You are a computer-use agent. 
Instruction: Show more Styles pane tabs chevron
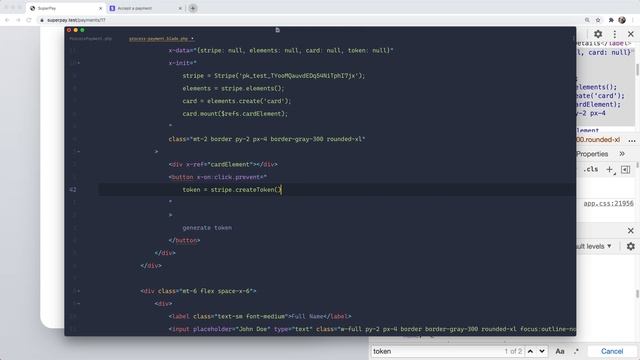(622, 154)
